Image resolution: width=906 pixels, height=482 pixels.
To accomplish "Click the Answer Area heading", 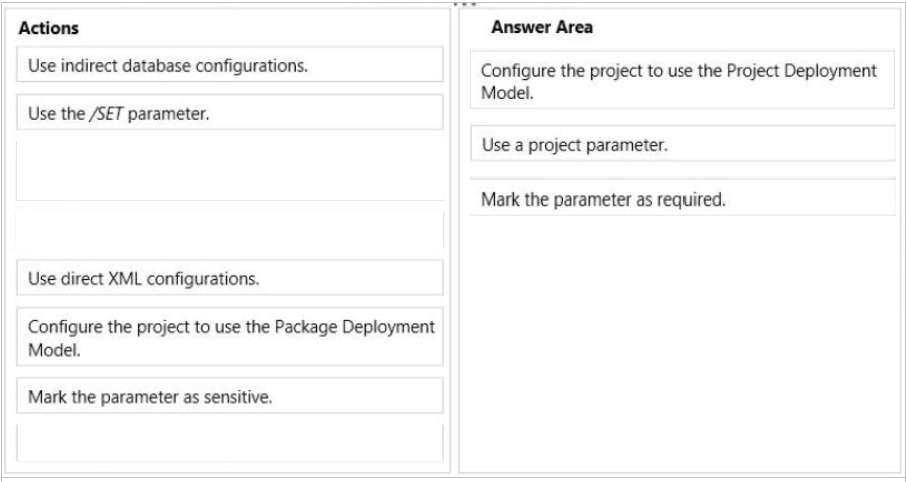I will coord(541,27).
